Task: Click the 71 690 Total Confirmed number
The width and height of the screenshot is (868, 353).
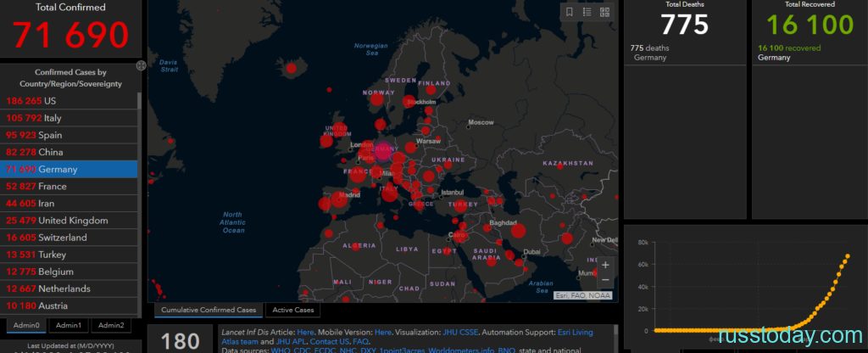Action: click(71, 35)
